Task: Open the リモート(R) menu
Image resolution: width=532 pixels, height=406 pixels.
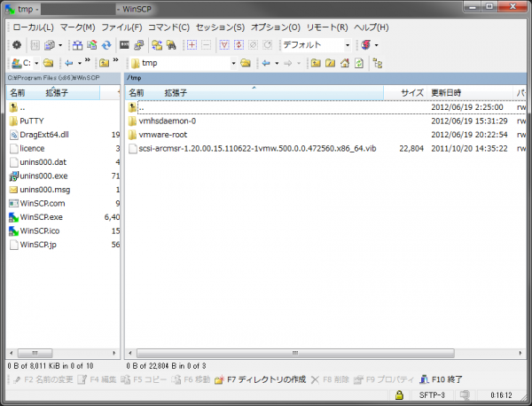Action: [327, 27]
